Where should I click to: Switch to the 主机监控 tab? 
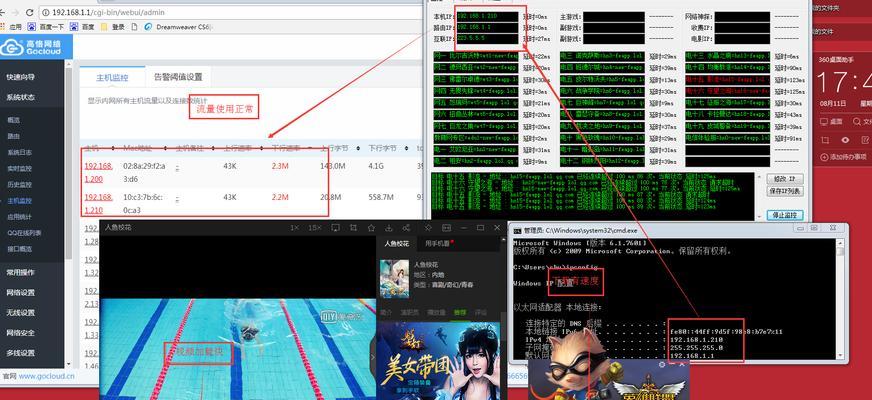tap(112, 77)
